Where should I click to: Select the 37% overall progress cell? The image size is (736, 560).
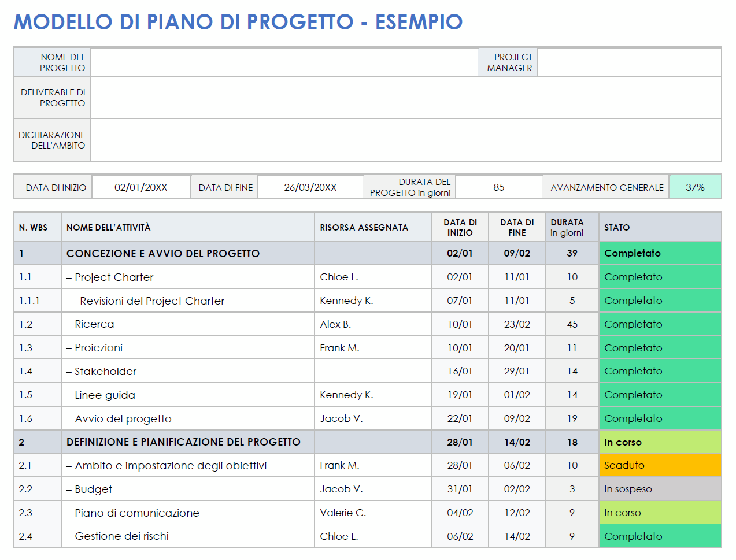pyautogui.click(x=694, y=186)
